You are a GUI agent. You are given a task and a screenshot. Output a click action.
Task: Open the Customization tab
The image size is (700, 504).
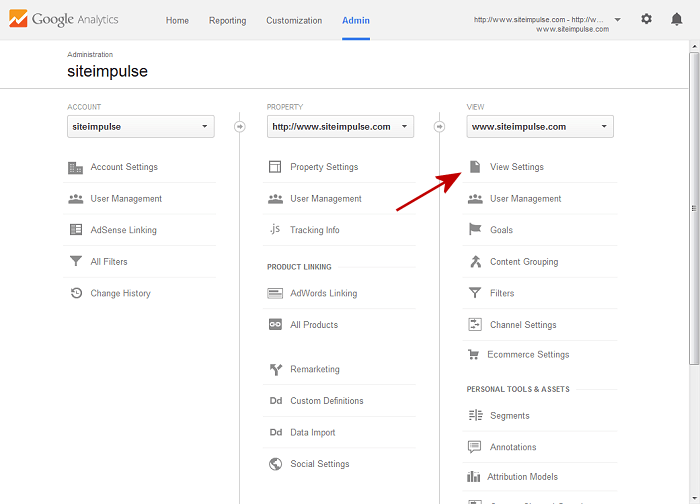coord(294,21)
